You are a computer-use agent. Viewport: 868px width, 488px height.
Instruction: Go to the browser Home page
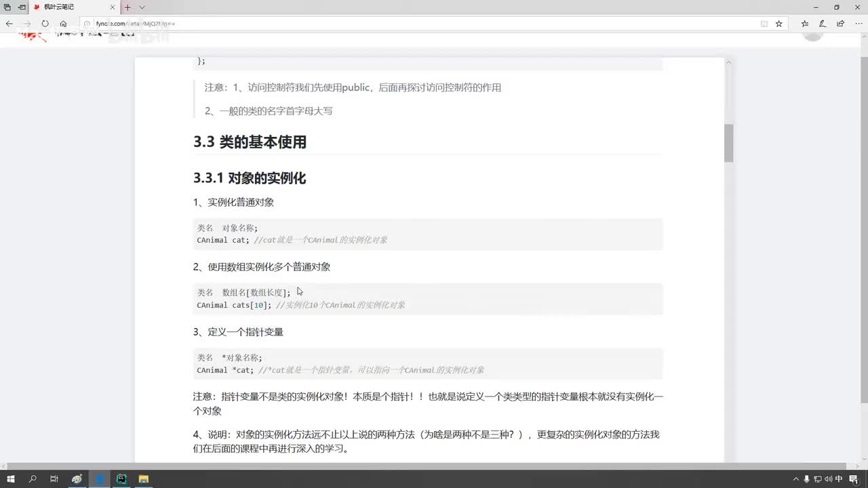click(63, 23)
